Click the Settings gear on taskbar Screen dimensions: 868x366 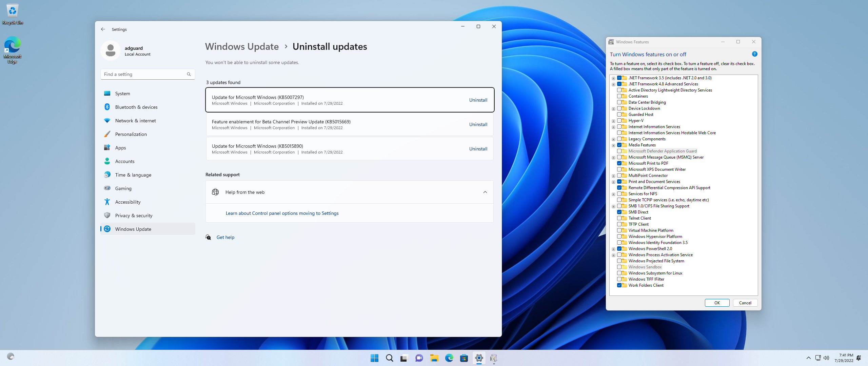(x=479, y=358)
